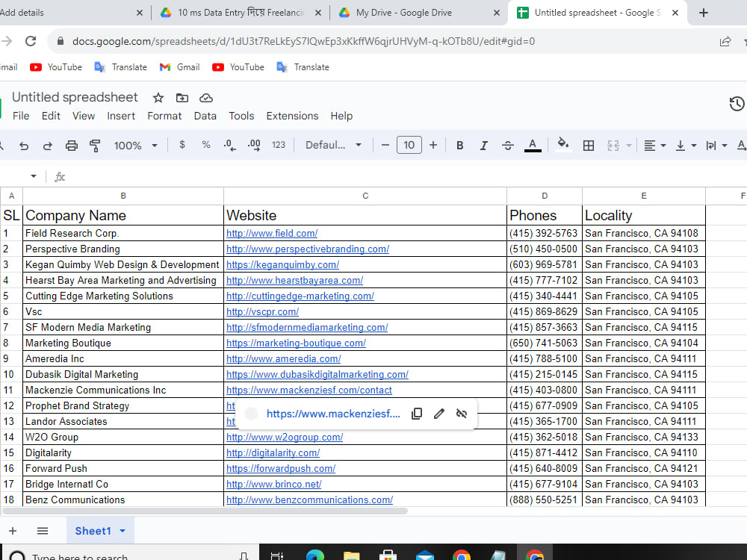This screenshot has width=747, height=560.
Task: Open the File menu
Action: pyautogui.click(x=21, y=116)
